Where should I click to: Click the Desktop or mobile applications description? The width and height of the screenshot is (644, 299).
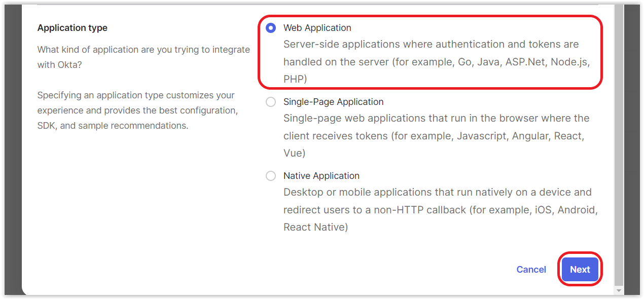click(441, 209)
